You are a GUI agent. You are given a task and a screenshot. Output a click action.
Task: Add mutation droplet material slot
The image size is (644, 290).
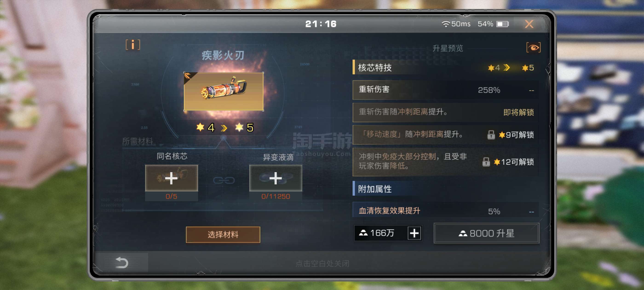[276, 178]
